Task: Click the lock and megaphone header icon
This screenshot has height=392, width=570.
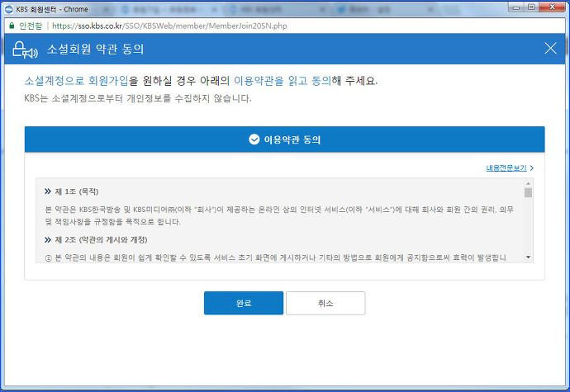Action: (x=25, y=50)
